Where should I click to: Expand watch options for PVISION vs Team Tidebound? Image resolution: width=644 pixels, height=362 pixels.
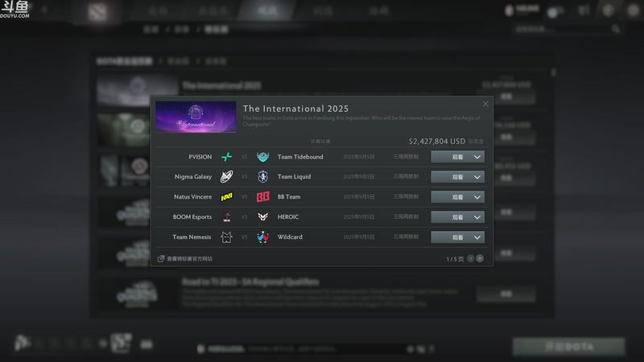coord(477,157)
